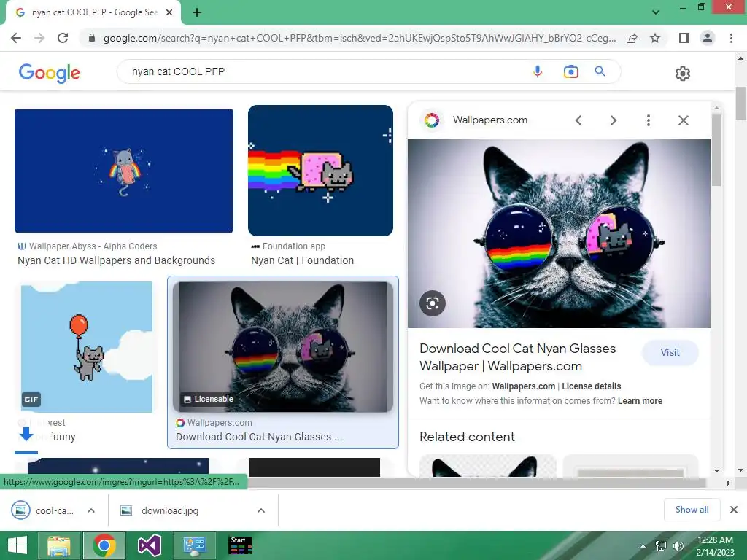Open the balloon cat GIF thumbnail
The image size is (747, 560).
87,347
